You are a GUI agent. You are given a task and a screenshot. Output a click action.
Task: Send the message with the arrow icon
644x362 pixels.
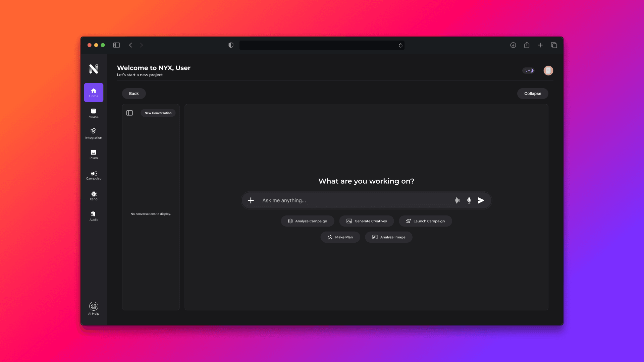pos(481,200)
